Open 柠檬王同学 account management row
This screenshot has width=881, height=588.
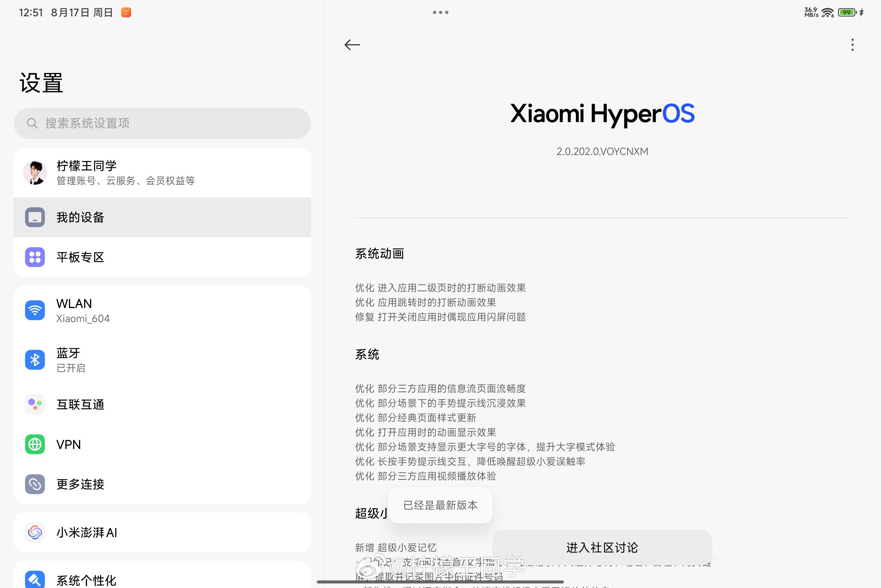click(x=162, y=173)
